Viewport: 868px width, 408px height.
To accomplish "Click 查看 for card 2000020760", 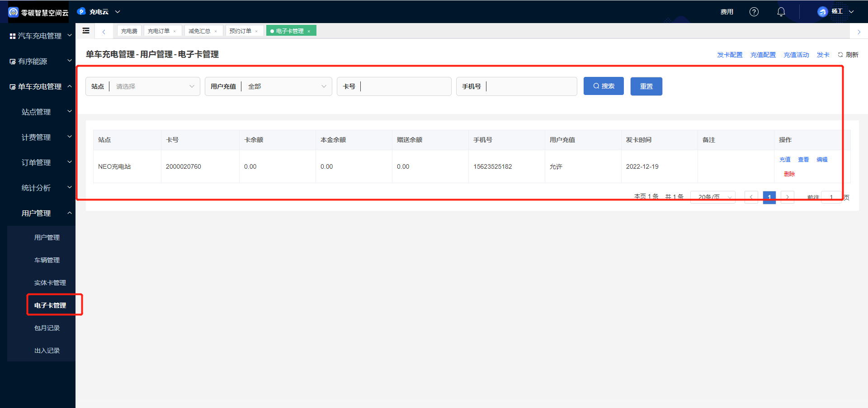I will point(803,160).
